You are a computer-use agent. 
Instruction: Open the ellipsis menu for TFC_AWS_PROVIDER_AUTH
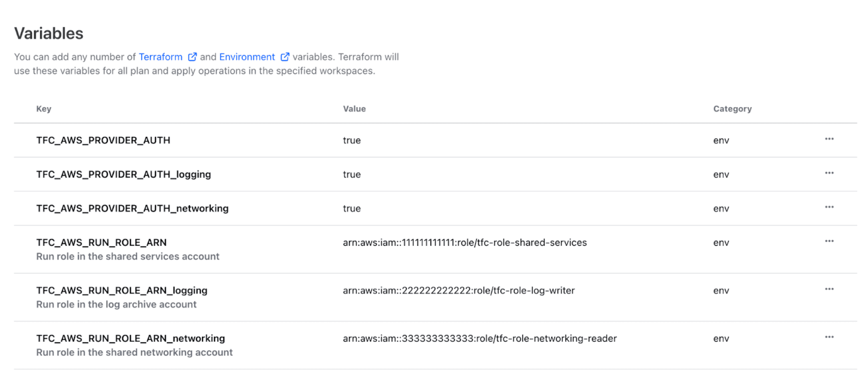coord(829,139)
